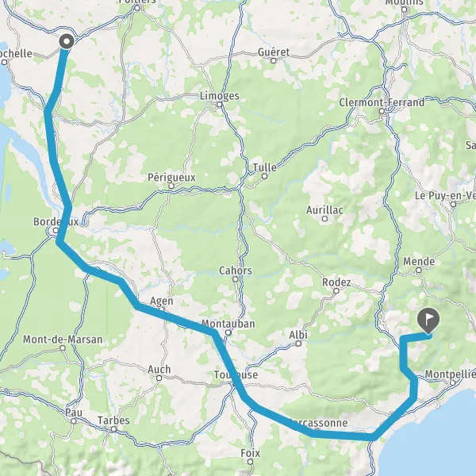Click the destination flag marker
This screenshot has width=476, height=476.
click(428, 321)
